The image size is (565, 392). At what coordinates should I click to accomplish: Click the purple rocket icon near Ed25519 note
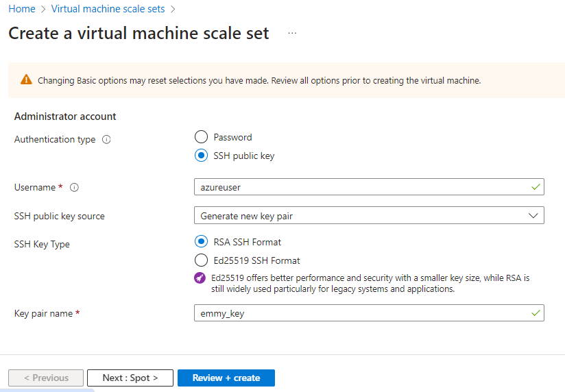(x=200, y=278)
